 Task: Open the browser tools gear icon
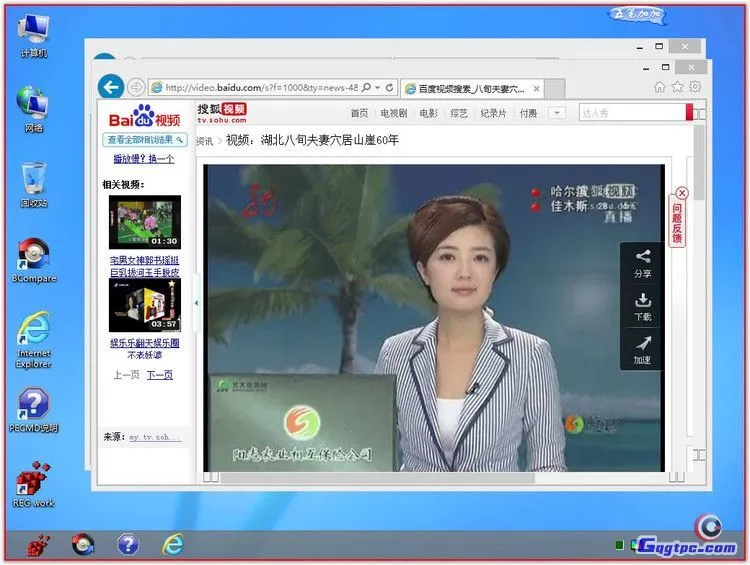pyautogui.click(x=695, y=87)
